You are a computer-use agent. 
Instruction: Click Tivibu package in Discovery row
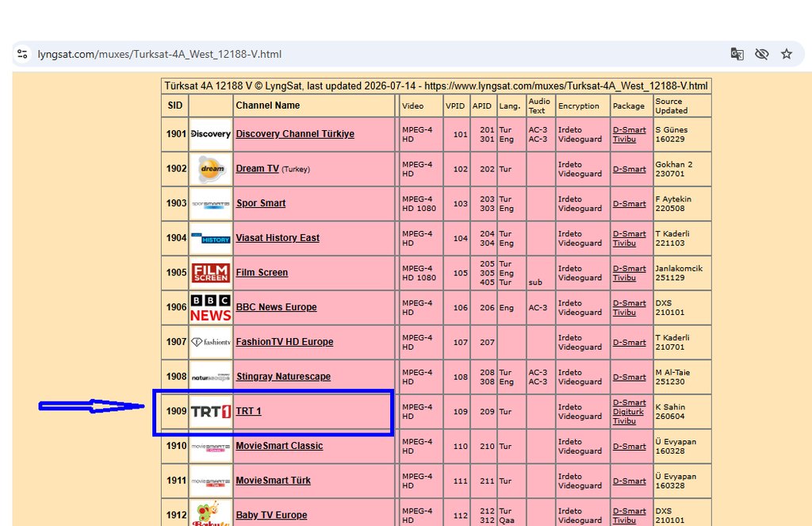point(624,139)
